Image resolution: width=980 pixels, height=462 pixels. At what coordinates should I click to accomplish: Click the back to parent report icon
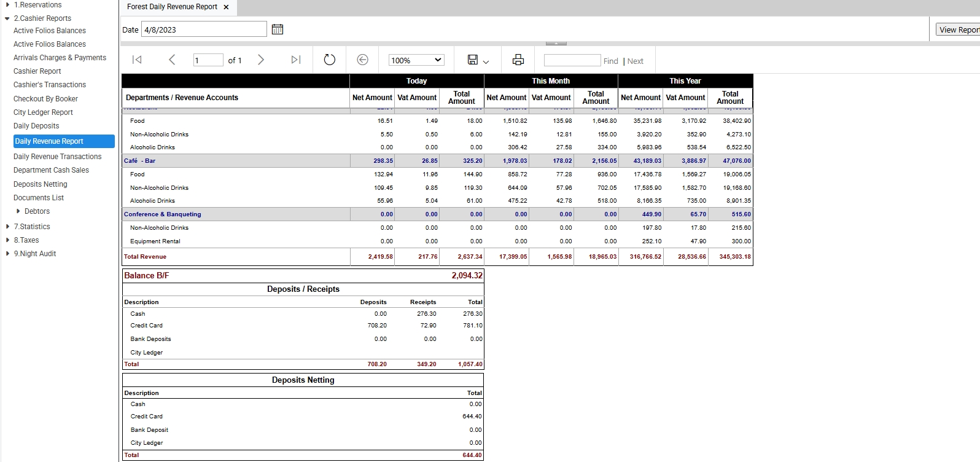(x=363, y=60)
